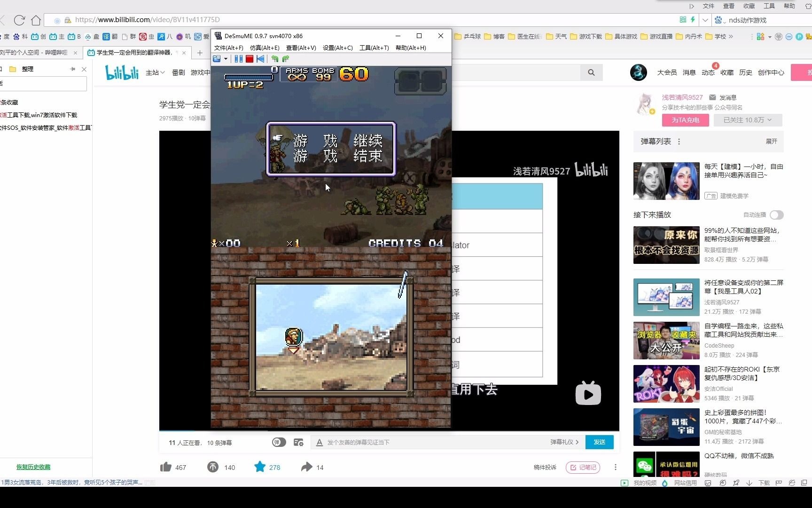Viewport: 812px width, 508px height.
Task: Toggle the 自动连播 autoplay switch
Action: (777, 215)
